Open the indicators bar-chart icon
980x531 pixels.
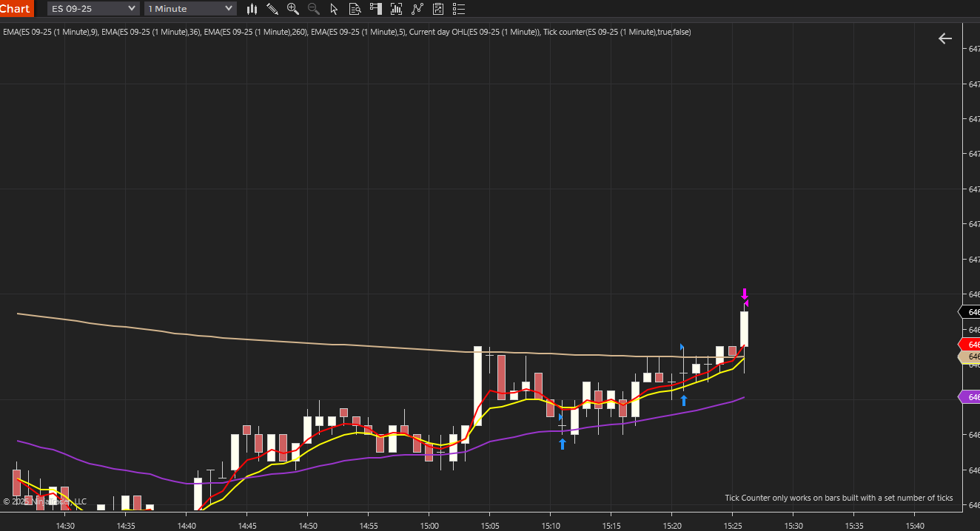coord(396,9)
